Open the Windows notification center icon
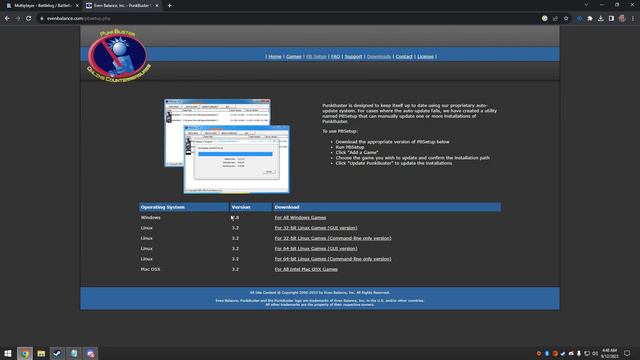This screenshot has width=640, height=360. (627, 353)
